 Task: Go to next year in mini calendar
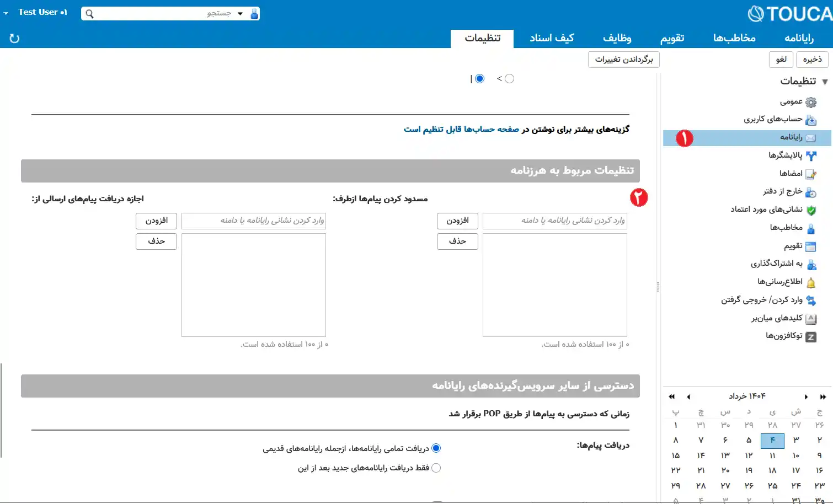tap(823, 396)
